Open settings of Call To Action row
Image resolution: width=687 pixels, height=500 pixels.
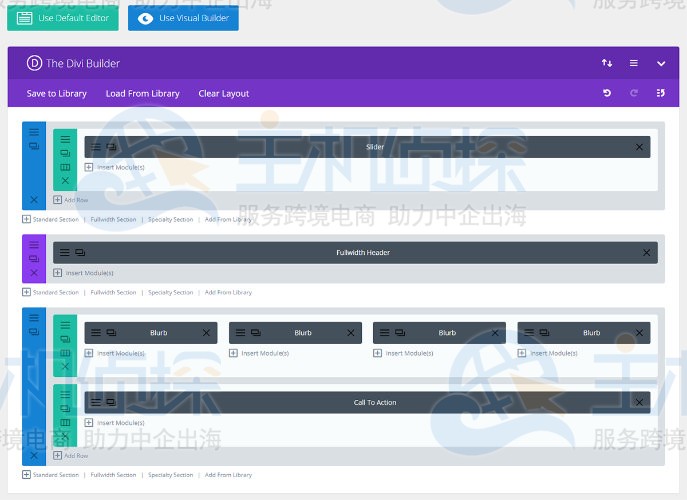(x=65, y=395)
